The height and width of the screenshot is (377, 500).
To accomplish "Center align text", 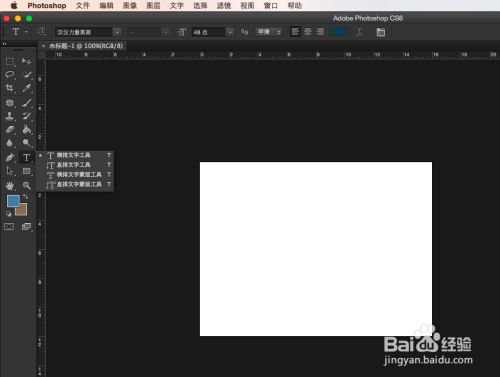I will pyautogui.click(x=308, y=32).
